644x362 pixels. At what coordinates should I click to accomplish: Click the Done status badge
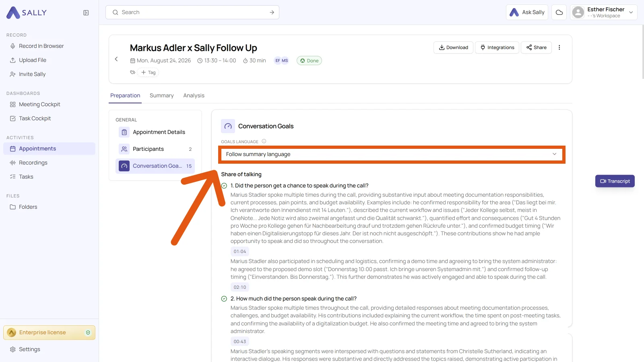pos(309,61)
